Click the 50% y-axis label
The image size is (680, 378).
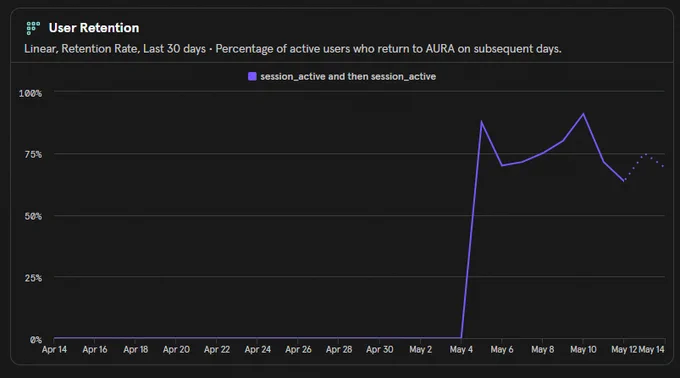(33, 216)
